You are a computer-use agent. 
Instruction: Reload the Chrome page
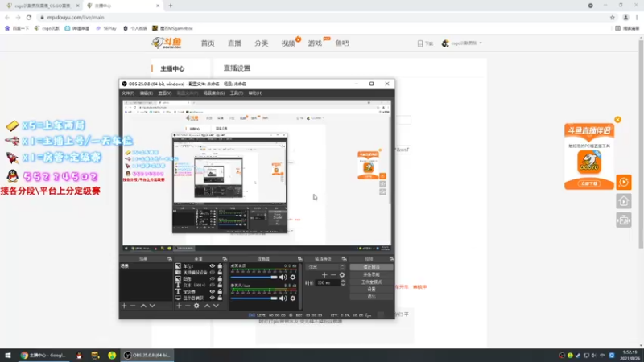pyautogui.click(x=29, y=17)
